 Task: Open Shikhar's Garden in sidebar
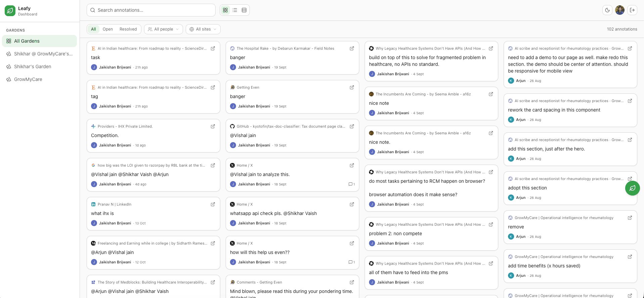click(x=39, y=67)
